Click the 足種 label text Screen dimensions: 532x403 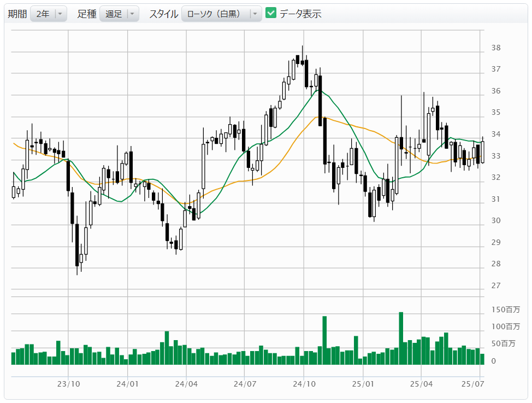(87, 14)
